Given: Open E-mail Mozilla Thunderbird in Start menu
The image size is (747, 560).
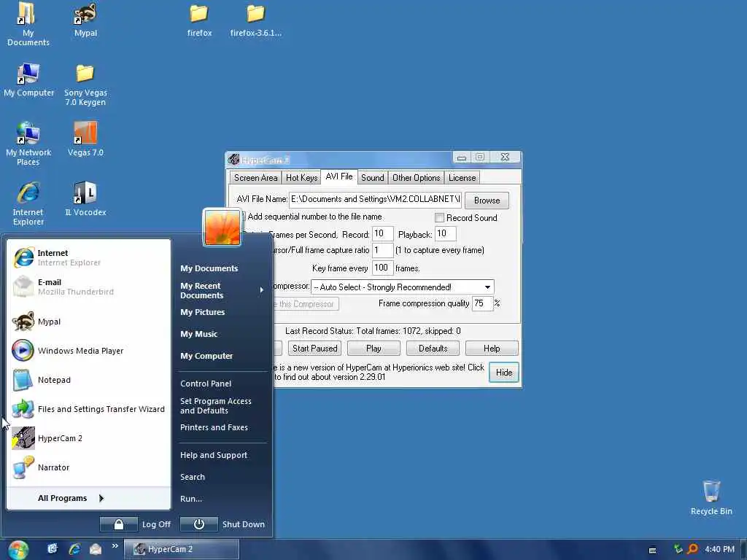Looking at the screenshot, I should pyautogui.click(x=88, y=287).
